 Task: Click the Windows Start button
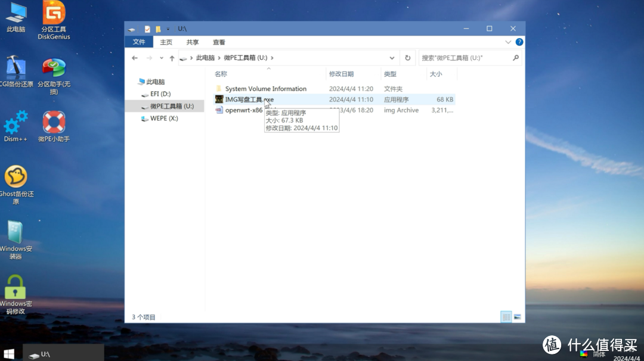tap(9, 354)
